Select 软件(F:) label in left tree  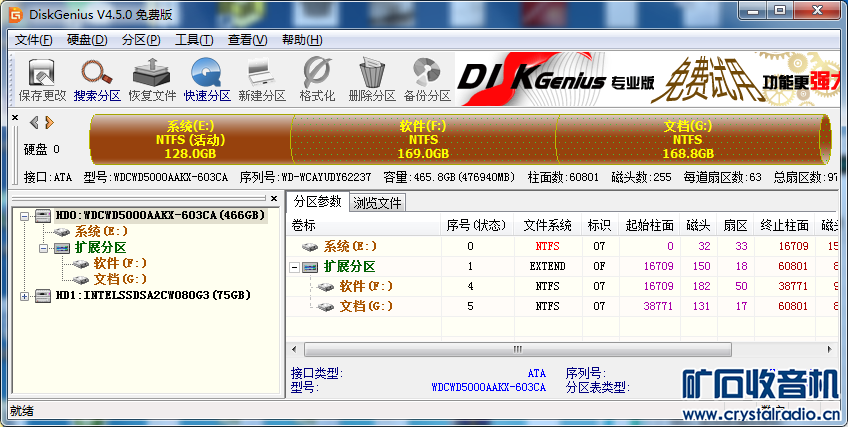120,264
